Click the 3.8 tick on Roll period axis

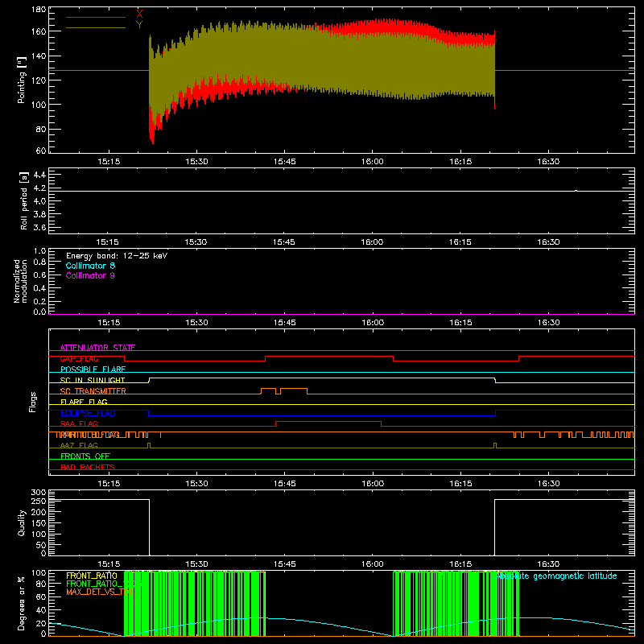39,214
